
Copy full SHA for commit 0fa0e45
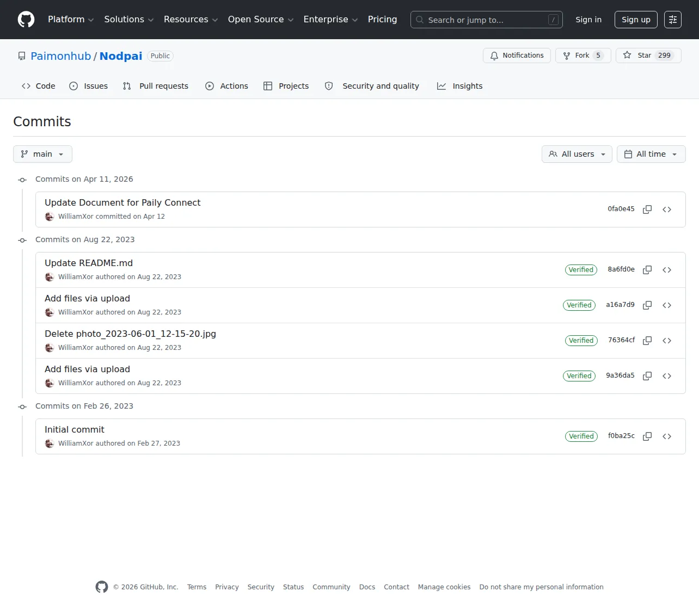point(647,210)
